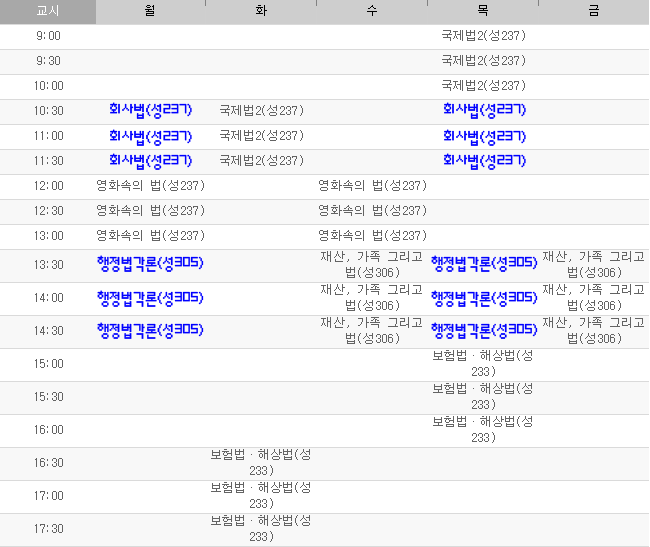The height and width of the screenshot is (547, 650).
Task: Select 국제법2(성237) in the 9:30 row
Action: coord(483,61)
